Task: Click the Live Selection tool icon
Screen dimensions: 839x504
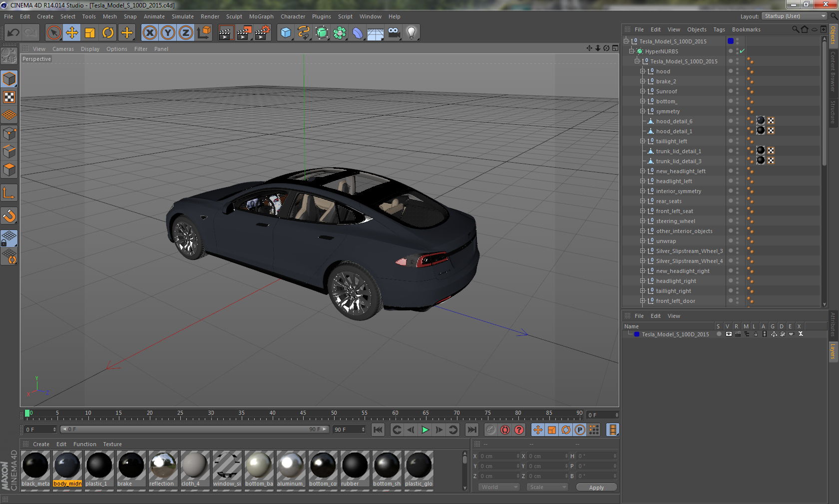Action: (54, 33)
